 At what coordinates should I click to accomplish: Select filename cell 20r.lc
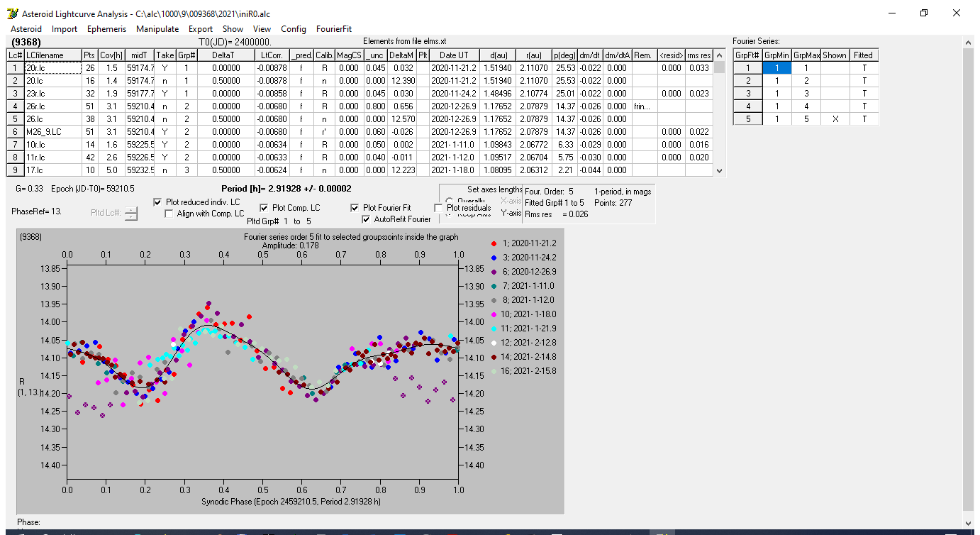(x=52, y=68)
